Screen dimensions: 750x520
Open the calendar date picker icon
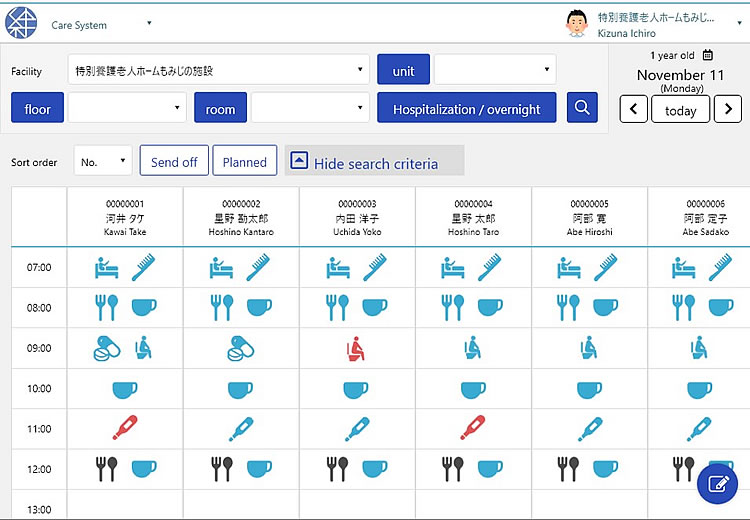click(707, 55)
